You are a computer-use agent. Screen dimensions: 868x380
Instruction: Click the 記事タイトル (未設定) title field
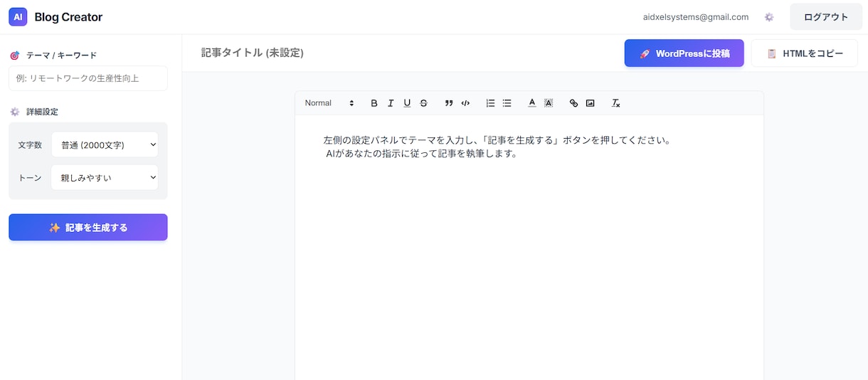(253, 53)
